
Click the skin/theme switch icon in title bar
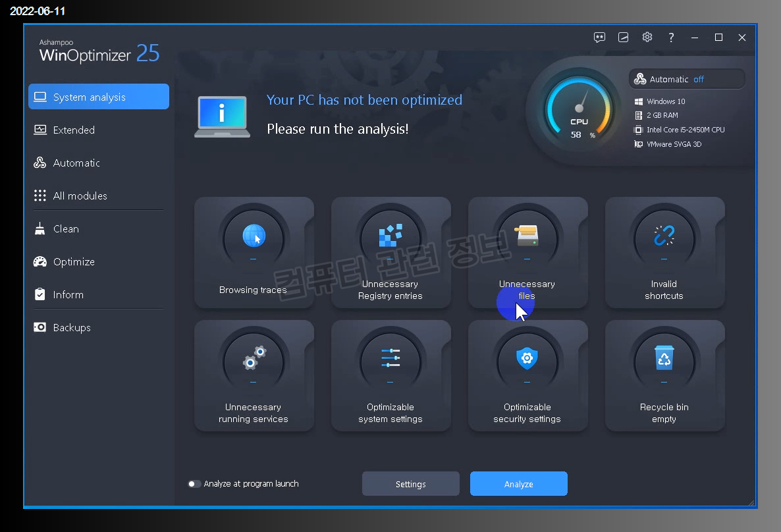(623, 38)
